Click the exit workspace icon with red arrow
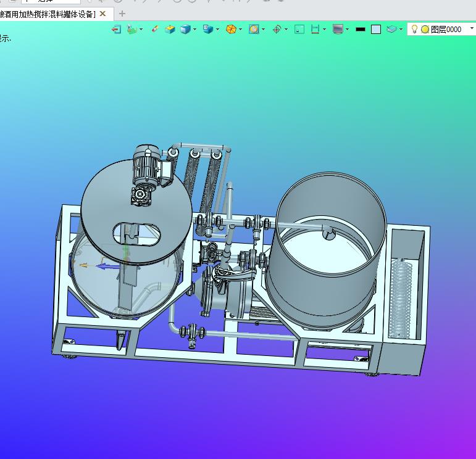The width and height of the screenshot is (476, 459). tap(116, 29)
